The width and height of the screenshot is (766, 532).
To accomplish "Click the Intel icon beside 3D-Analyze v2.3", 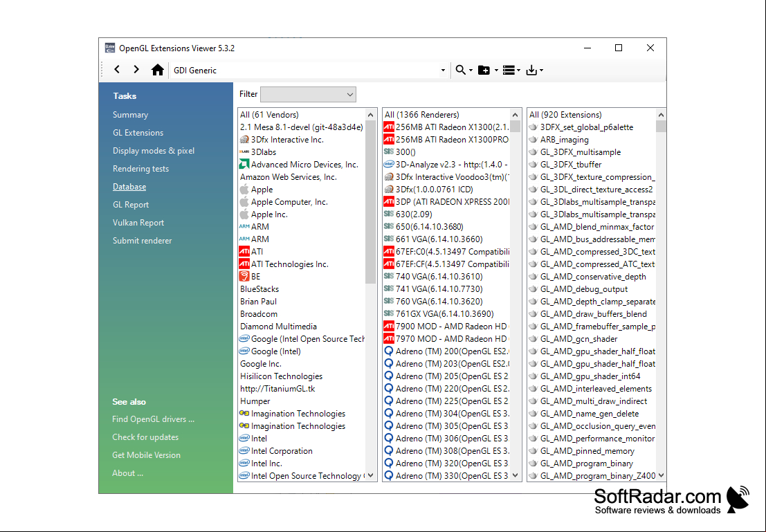I will pyautogui.click(x=389, y=164).
